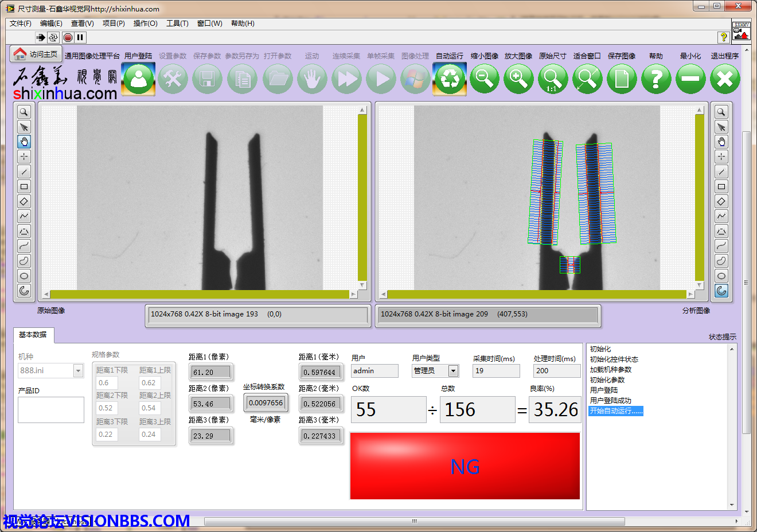Open the 文件(F) menu
Viewport: 757px width, 532px height.
21,24
